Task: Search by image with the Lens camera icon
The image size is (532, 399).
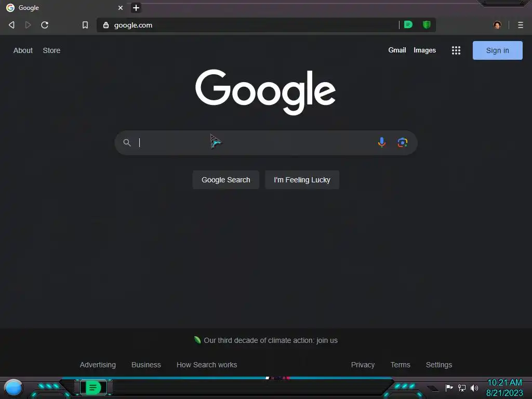Action: click(x=403, y=142)
